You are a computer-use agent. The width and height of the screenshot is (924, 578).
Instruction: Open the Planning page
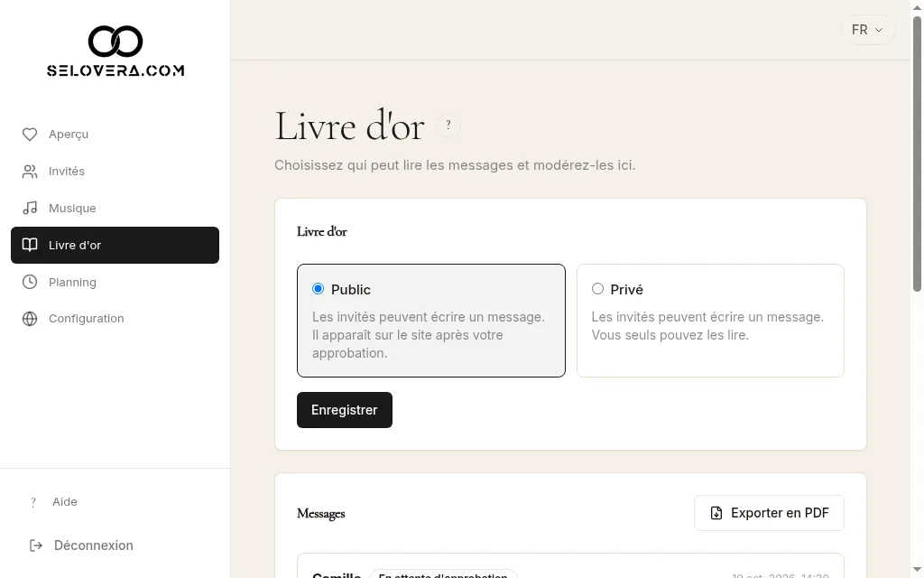click(x=115, y=282)
